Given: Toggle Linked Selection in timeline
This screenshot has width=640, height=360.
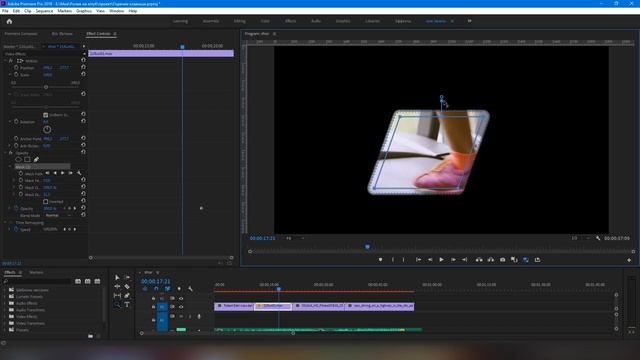Looking at the screenshot, I should click(x=167, y=289).
